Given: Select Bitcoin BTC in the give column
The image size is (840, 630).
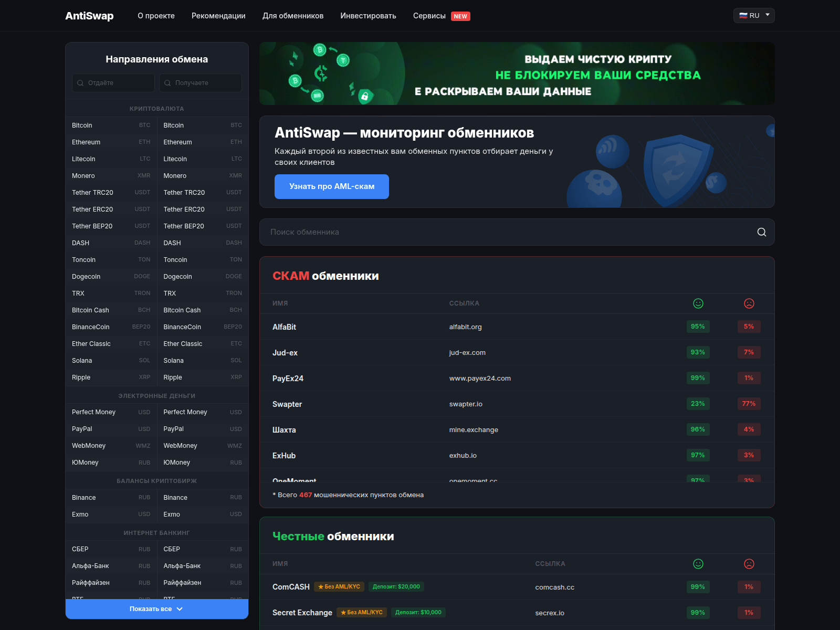Looking at the screenshot, I should [x=111, y=125].
